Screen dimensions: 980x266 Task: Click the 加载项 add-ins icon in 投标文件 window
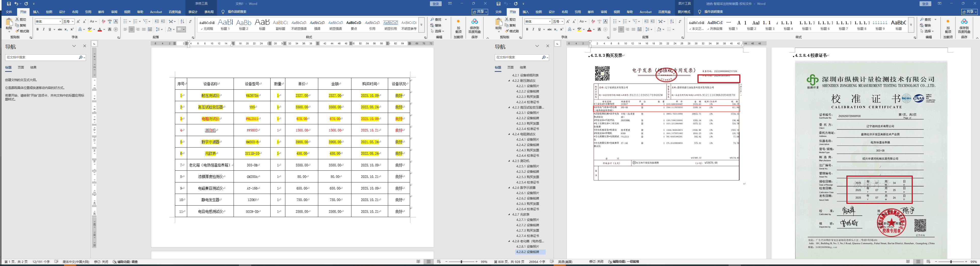point(948,26)
